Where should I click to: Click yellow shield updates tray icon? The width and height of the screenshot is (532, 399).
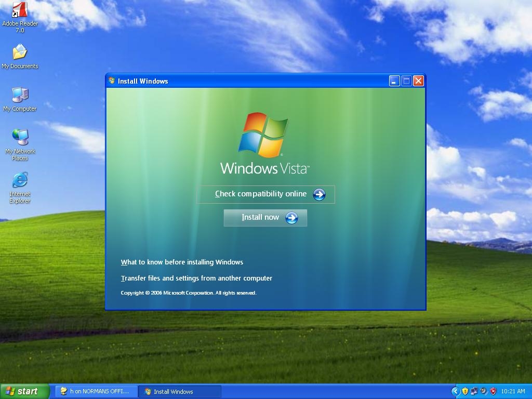(x=465, y=391)
